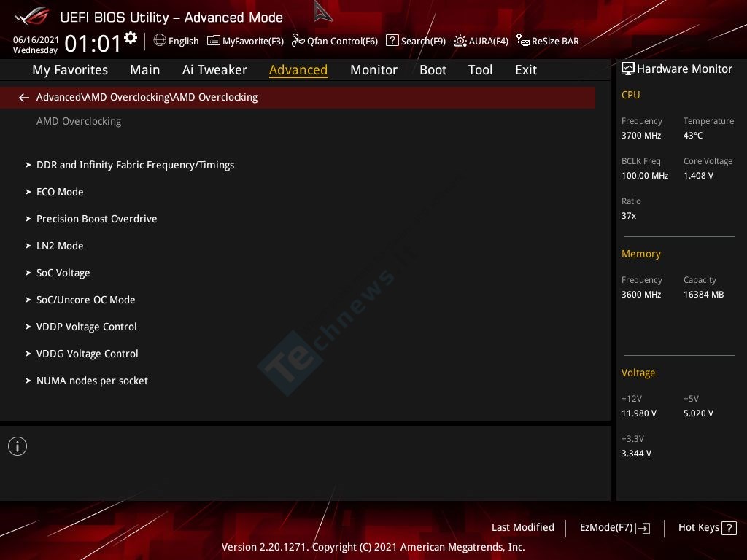The width and height of the screenshot is (747, 560).
Task: Open the Ai Tweaker tab
Action: (x=214, y=70)
